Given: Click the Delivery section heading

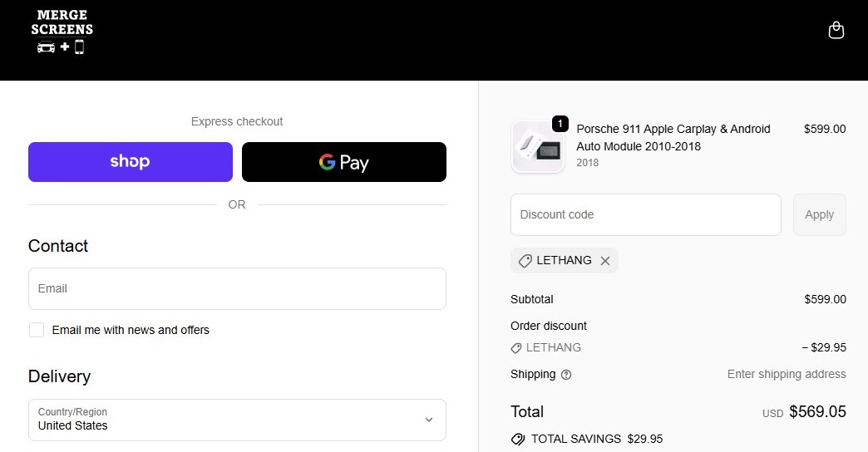Looking at the screenshot, I should pyautogui.click(x=59, y=376).
